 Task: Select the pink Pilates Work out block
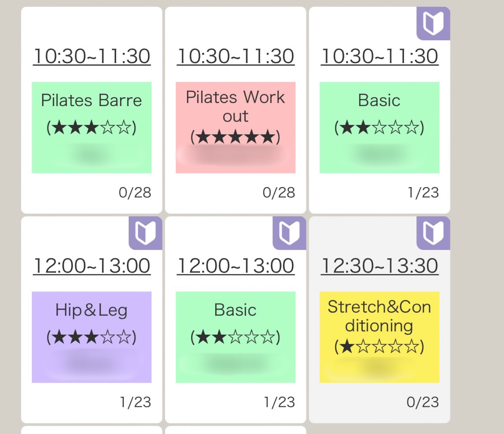[236, 127]
